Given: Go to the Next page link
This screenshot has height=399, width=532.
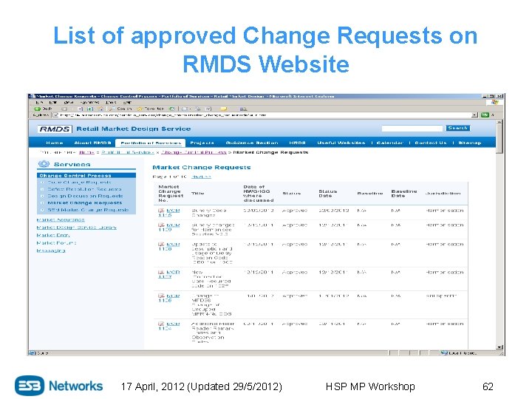Looking at the screenshot, I should pyautogui.click(x=201, y=177).
